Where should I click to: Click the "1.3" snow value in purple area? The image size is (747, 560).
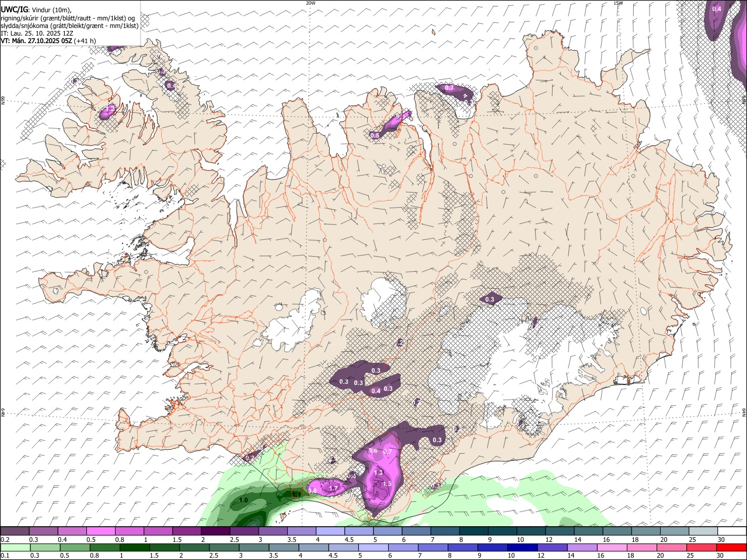[378, 473]
